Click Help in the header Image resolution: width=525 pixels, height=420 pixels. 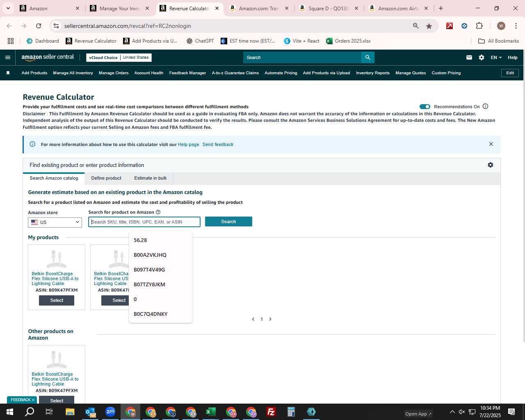513,57
